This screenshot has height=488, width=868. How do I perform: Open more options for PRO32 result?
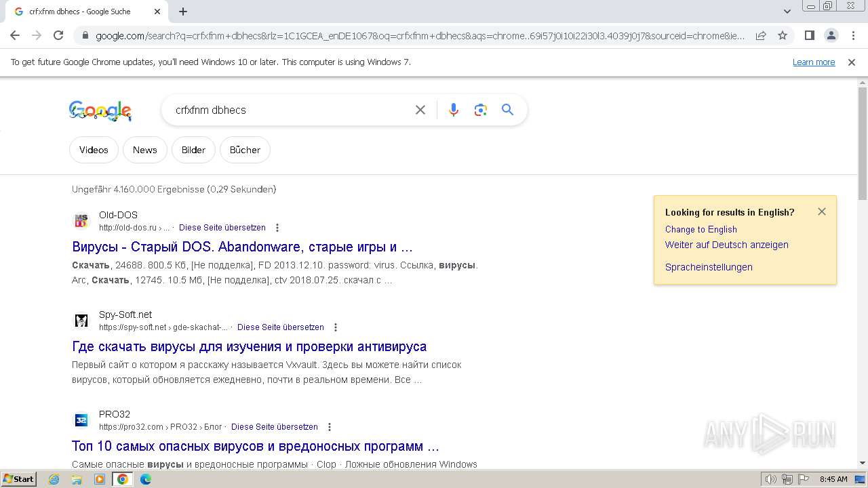pos(330,427)
